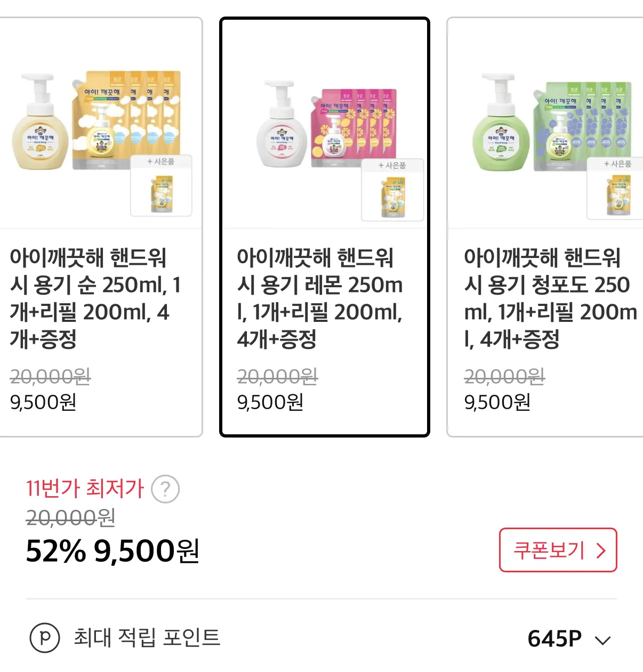Image resolution: width=643 pixels, height=672 pixels.
Task: Click the free gift thumbnail on lemon card
Action: pyautogui.click(x=392, y=196)
